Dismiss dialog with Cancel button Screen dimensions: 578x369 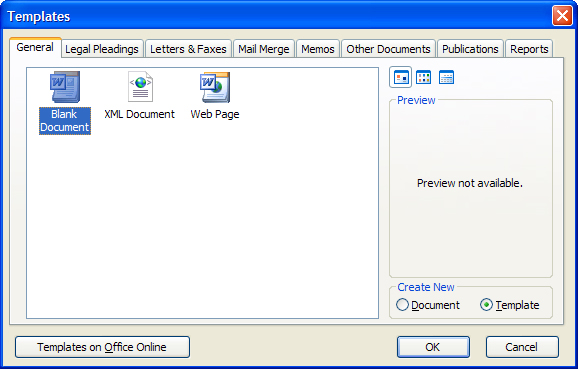522,347
